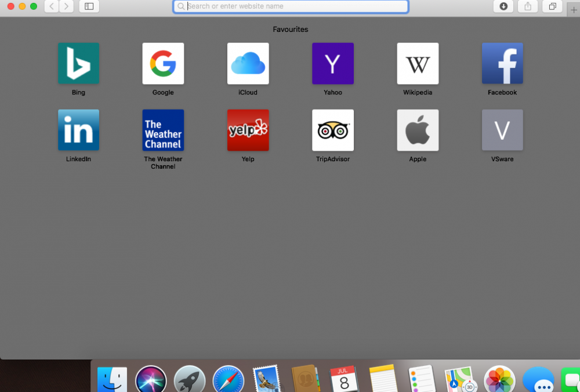Click the Wikipedia label text

(418, 92)
